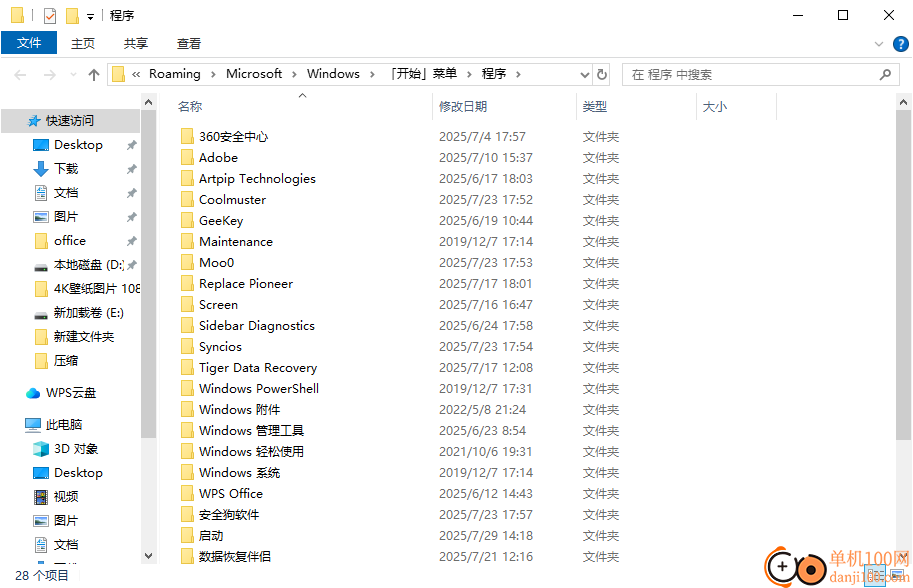
Task: Select 此电脑 in navigation pane
Action: pyautogui.click(x=63, y=425)
